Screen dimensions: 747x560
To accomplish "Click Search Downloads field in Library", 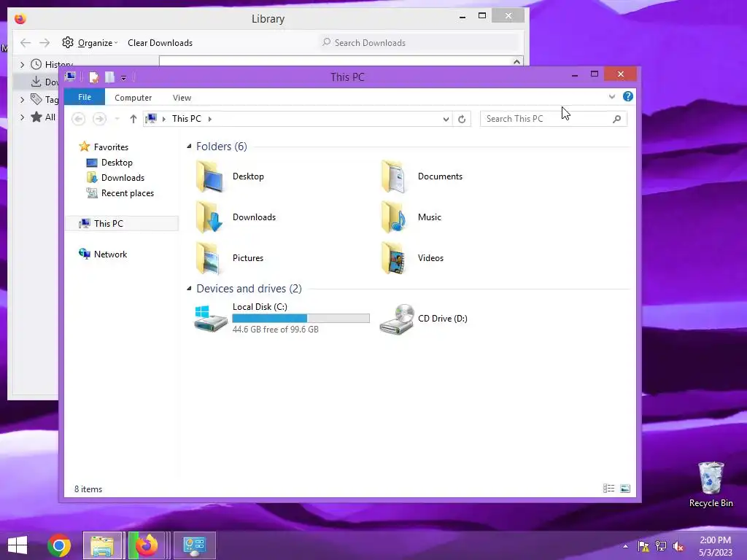I will [x=419, y=43].
